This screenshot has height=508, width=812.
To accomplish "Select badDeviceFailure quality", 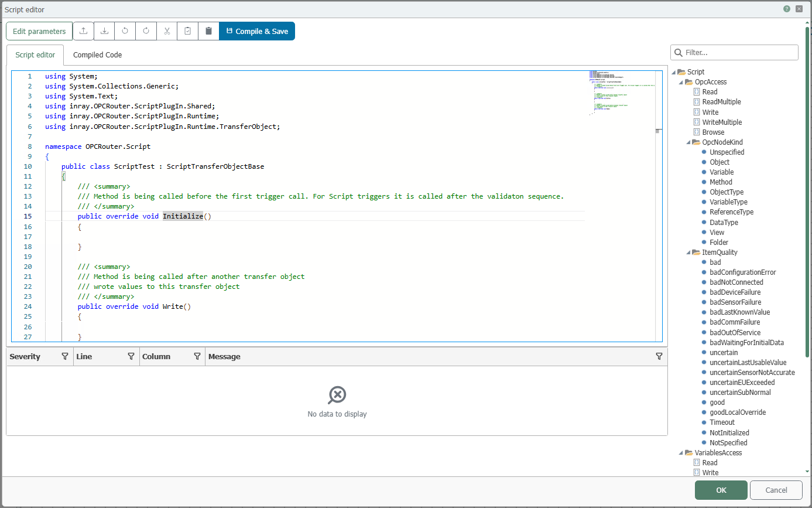I will pos(735,292).
